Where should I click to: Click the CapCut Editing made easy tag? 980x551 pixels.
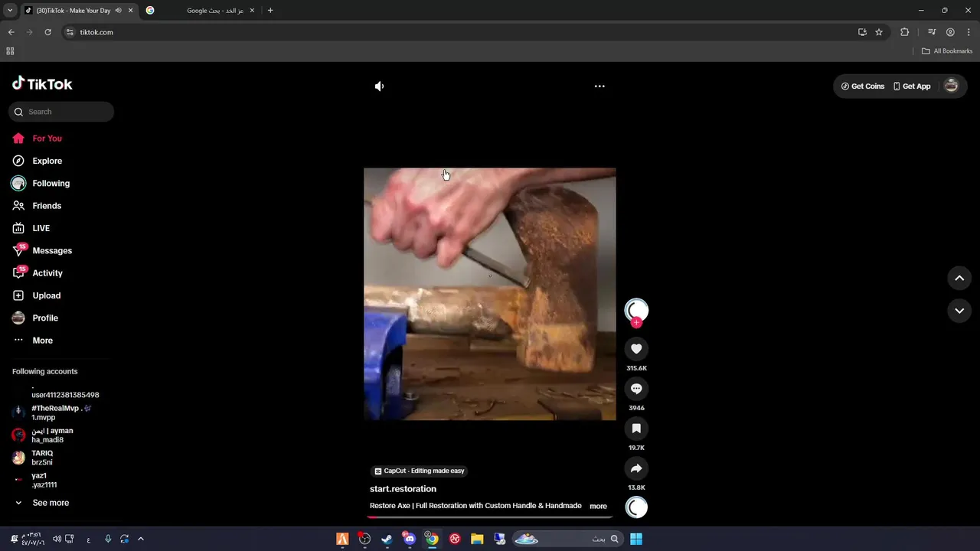click(x=420, y=471)
